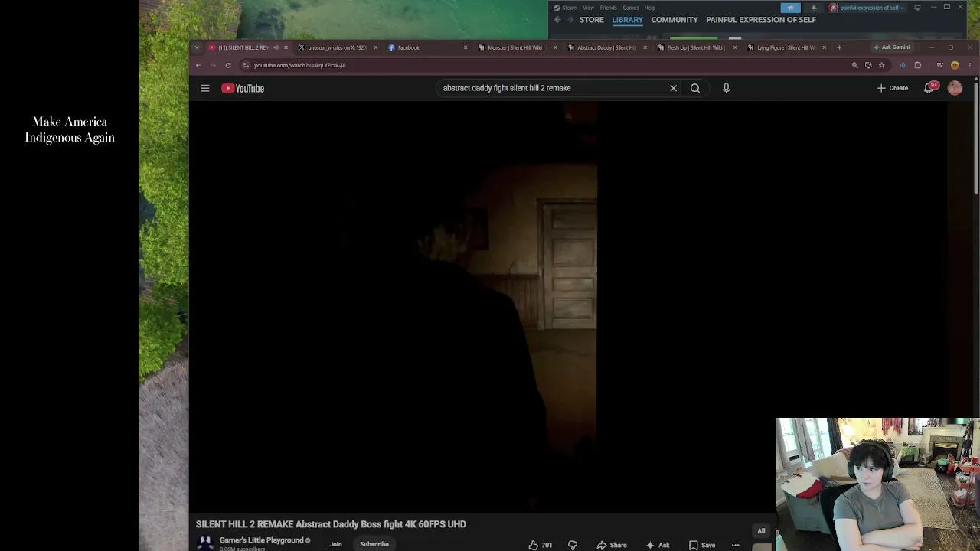The height and width of the screenshot is (551, 980).
Task: Open the YouTube guide hamburger menu
Action: tap(204, 88)
